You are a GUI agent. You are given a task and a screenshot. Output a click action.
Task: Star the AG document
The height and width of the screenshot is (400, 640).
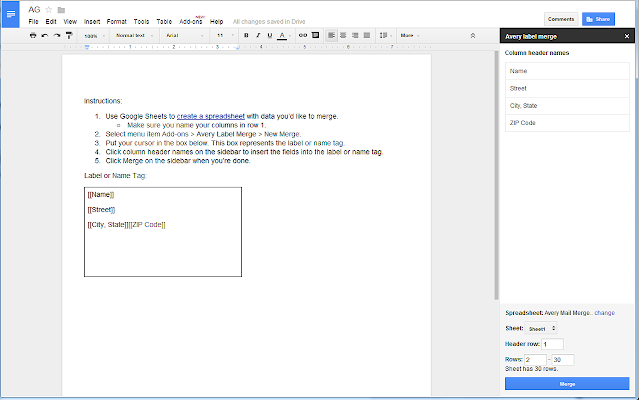click(x=49, y=9)
